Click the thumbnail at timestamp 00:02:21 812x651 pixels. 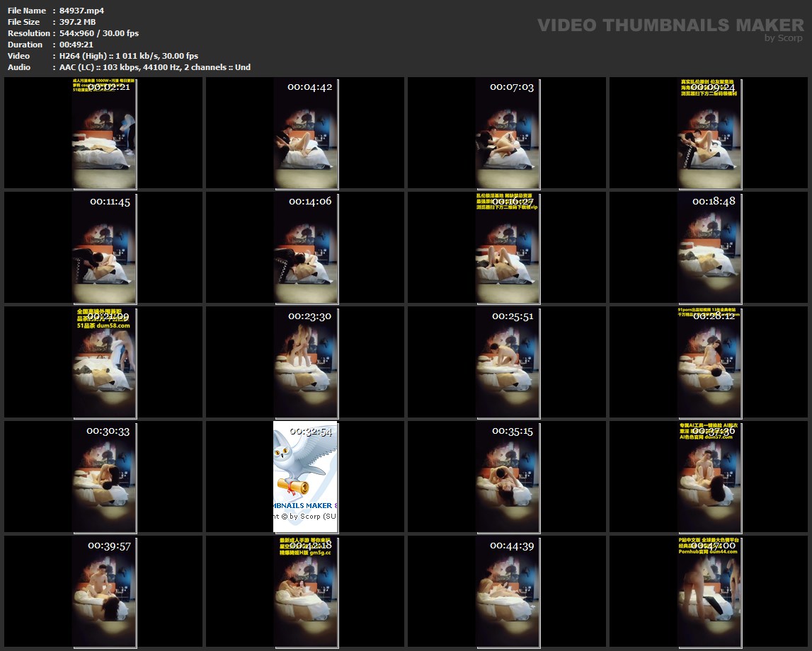pos(103,133)
